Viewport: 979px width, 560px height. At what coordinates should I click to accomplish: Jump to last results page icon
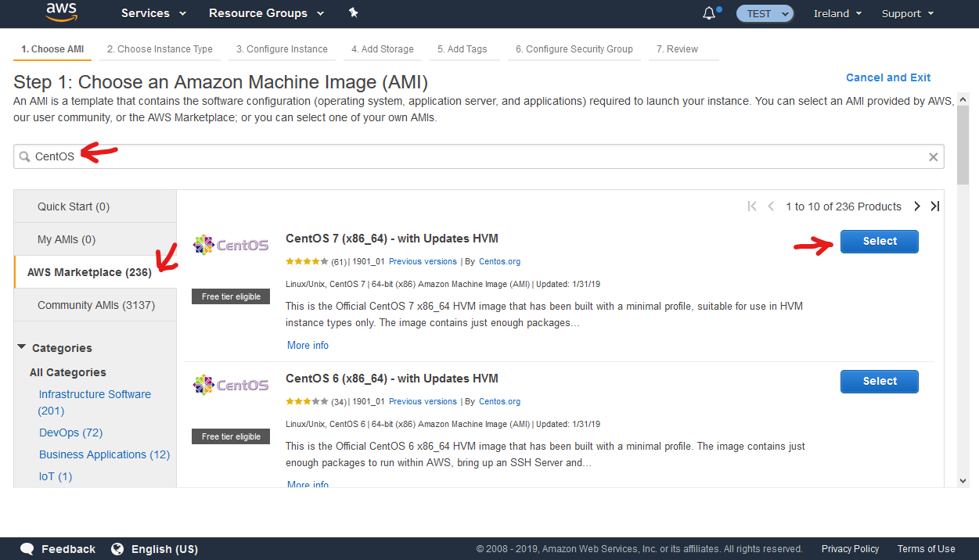(934, 206)
